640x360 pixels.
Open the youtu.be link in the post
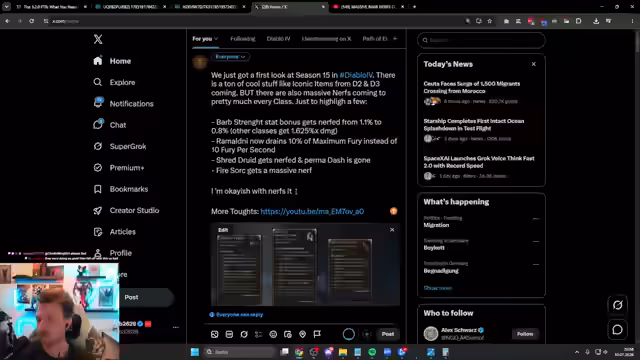312,211
